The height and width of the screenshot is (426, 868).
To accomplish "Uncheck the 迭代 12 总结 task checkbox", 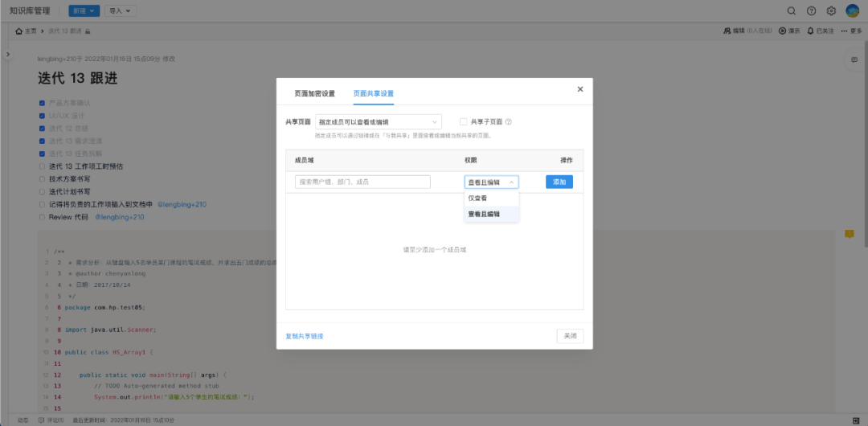I will point(42,129).
